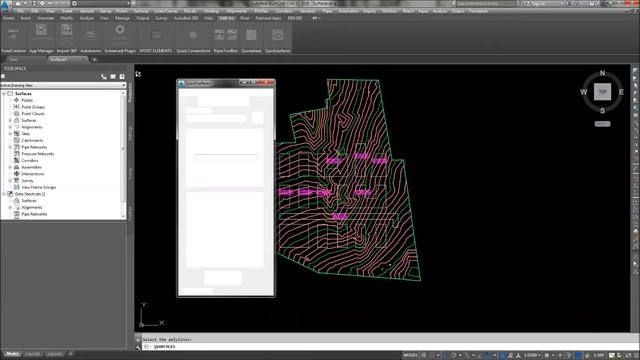Add a new layout tab
Viewport: 640px width, 360px height.
(70, 354)
